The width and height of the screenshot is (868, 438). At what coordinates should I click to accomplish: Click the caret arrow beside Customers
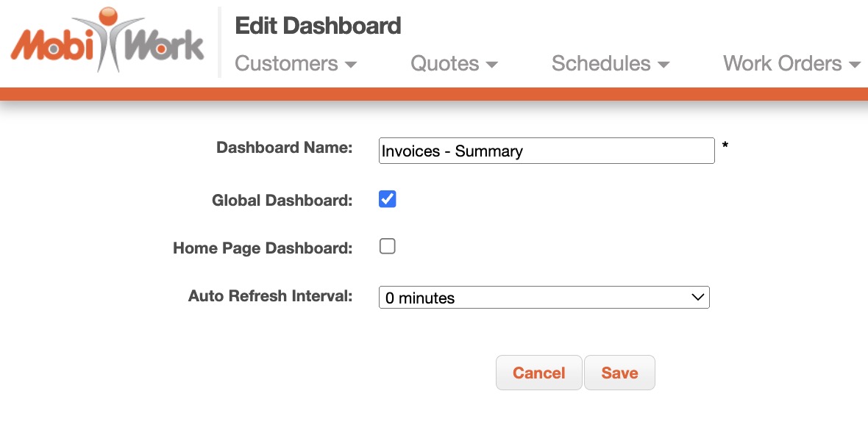[x=351, y=65]
